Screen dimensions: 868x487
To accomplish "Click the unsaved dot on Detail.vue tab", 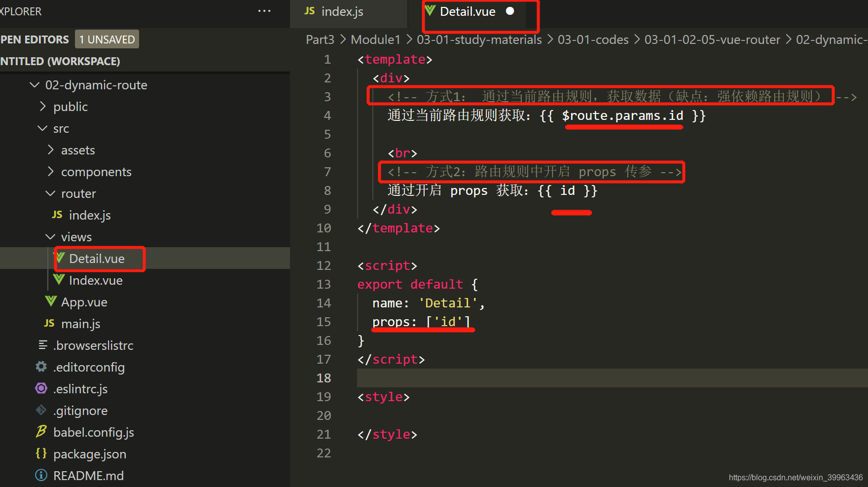I will click(510, 11).
